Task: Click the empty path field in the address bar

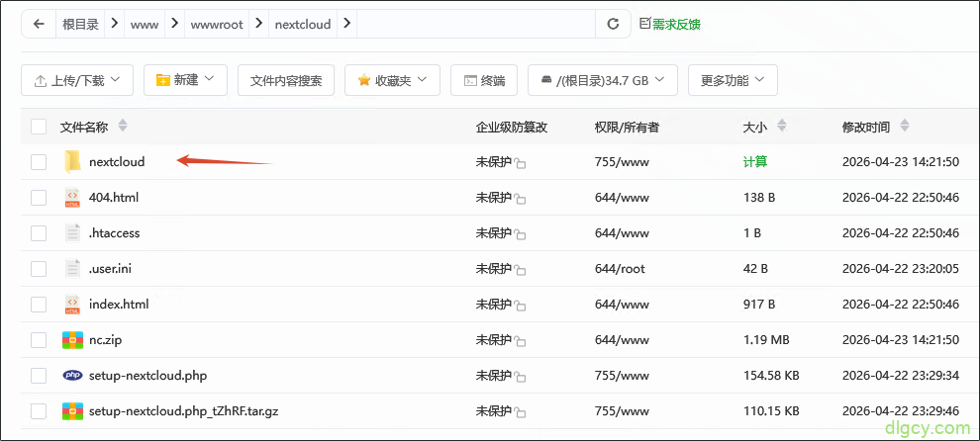Action: 476,25
